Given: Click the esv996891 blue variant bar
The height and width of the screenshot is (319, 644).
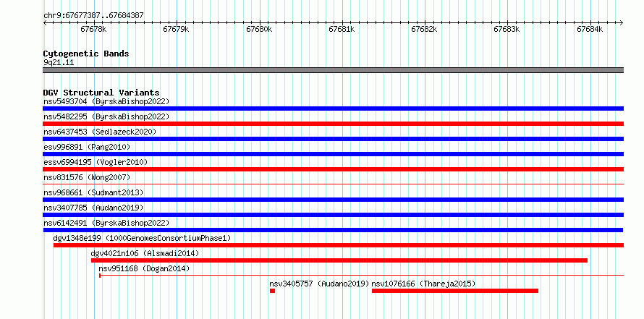Looking at the screenshot, I should click(x=333, y=154).
